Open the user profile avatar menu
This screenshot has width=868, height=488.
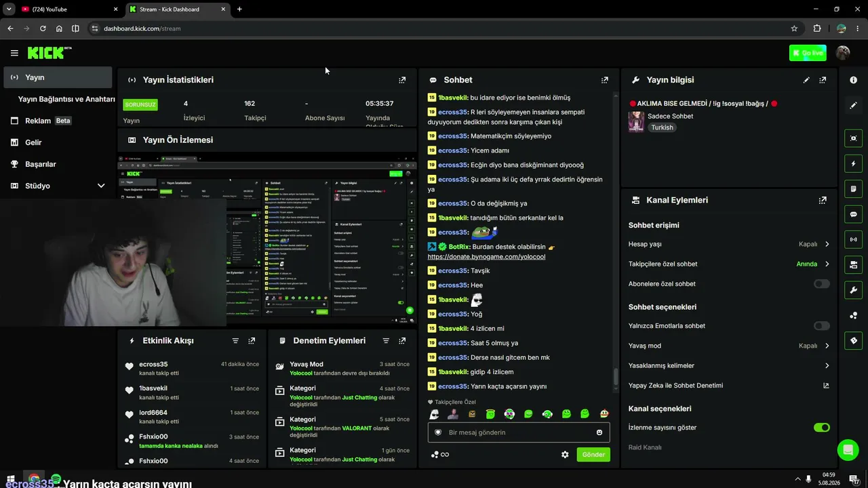[x=843, y=53]
